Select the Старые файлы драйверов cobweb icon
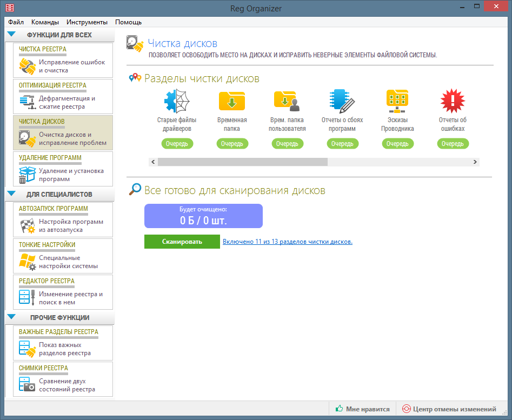Screen dimensions: 512x420 [x=177, y=101]
